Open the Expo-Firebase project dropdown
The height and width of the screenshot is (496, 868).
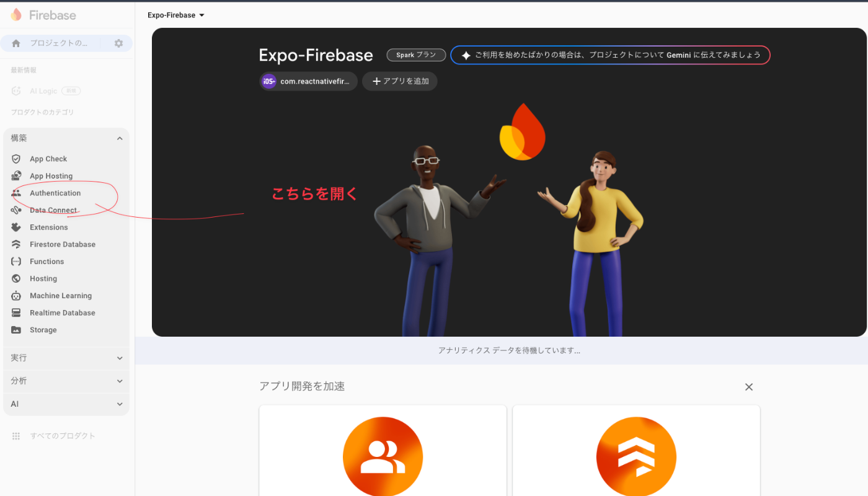pyautogui.click(x=176, y=15)
